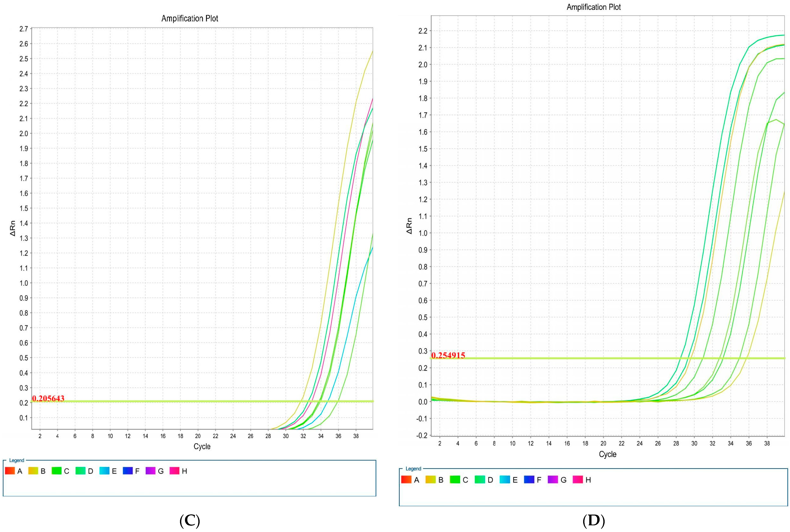
Task: Click the blue F swatch in left legend
Action: click(x=128, y=471)
